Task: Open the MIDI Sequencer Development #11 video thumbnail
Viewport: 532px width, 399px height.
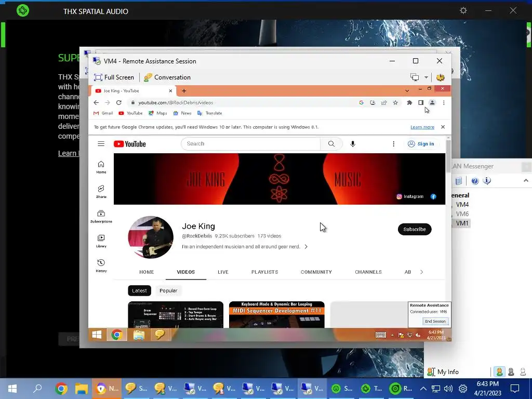Action: (x=276, y=314)
